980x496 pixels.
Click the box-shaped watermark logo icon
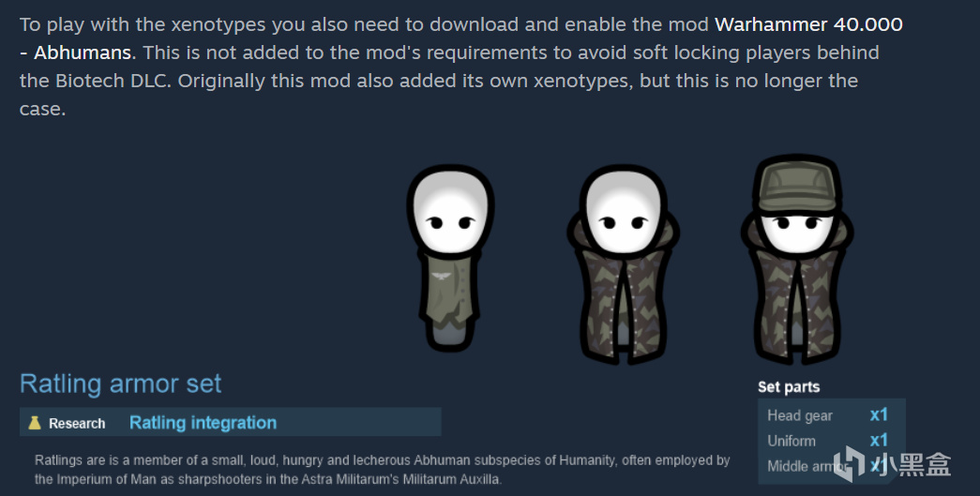[x=850, y=463]
